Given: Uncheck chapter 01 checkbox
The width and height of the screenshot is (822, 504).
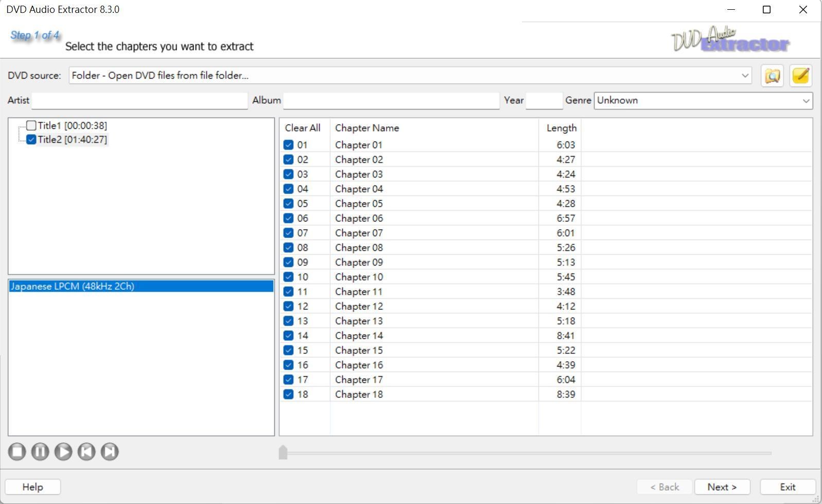Looking at the screenshot, I should [288, 145].
